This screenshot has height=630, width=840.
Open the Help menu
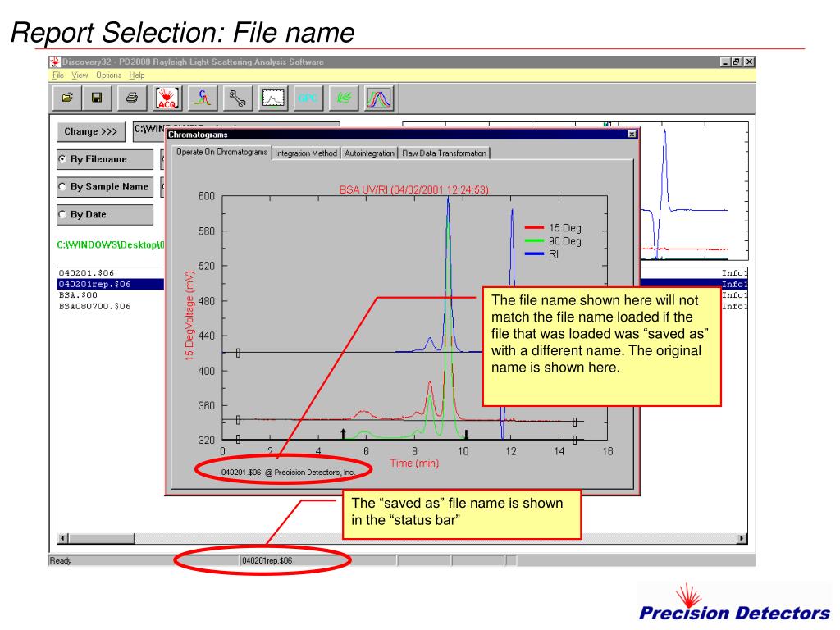[x=137, y=75]
